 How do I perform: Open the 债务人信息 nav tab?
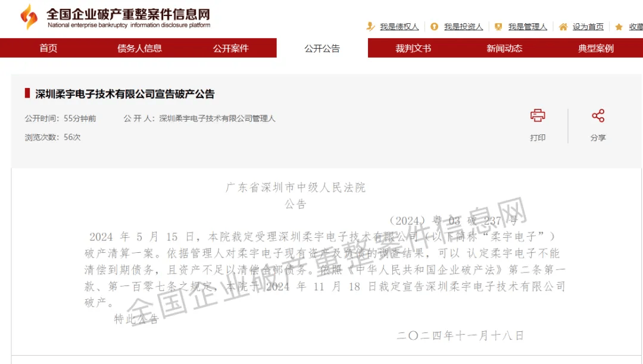[x=139, y=48]
